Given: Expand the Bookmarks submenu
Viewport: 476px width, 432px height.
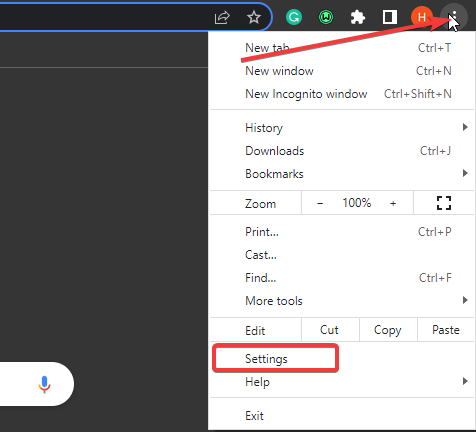Looking at the screenshot, I should pyautogui.click(x=342, y=174).
